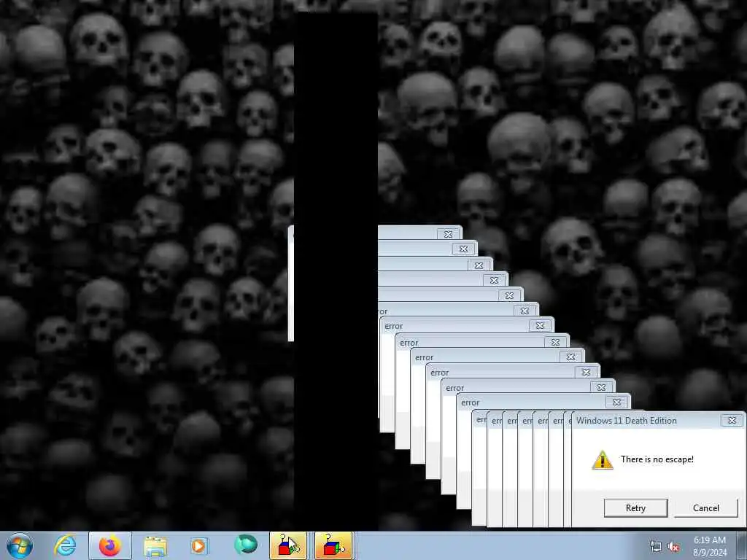Open the Windows Start menu orb
Screen dimensions: 747x560
[20, 545]
